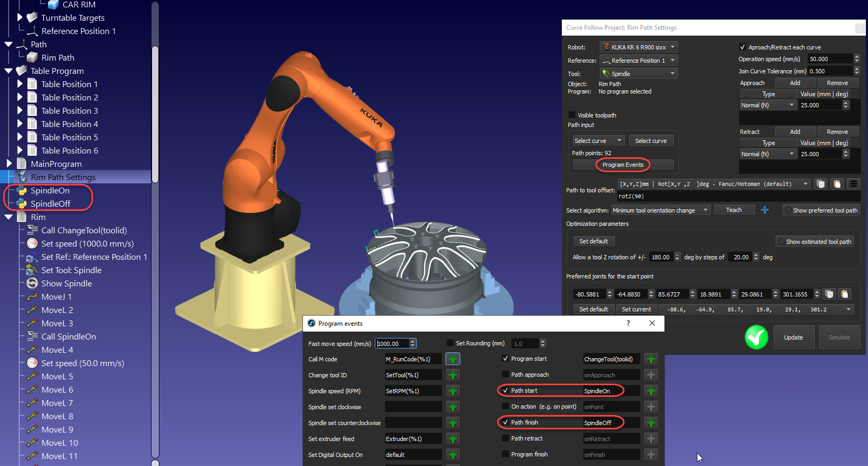868x466 pixels.
Task: Click the Fast move speed (mm/s) input field
Action: [x=392, y=343]
